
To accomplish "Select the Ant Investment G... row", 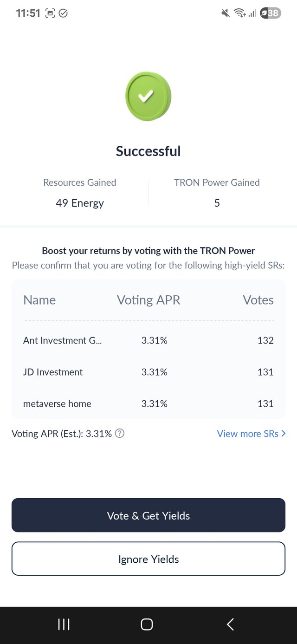I will point(148,340).
